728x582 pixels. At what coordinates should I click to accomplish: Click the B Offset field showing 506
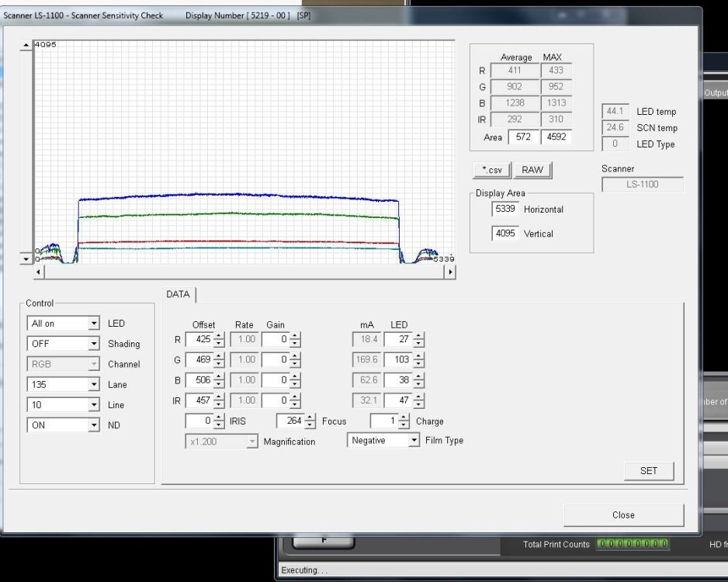[x=199, y=380]
